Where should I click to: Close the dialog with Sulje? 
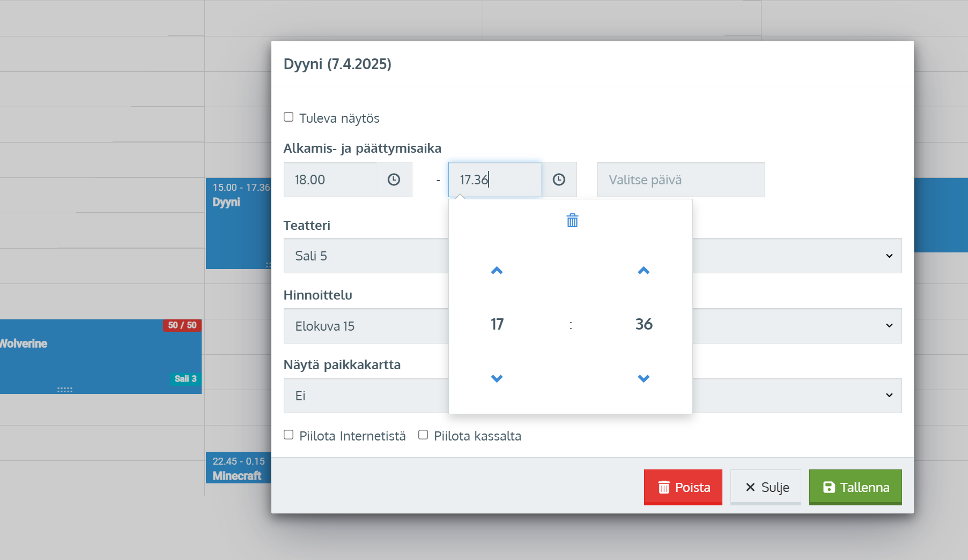765,487
